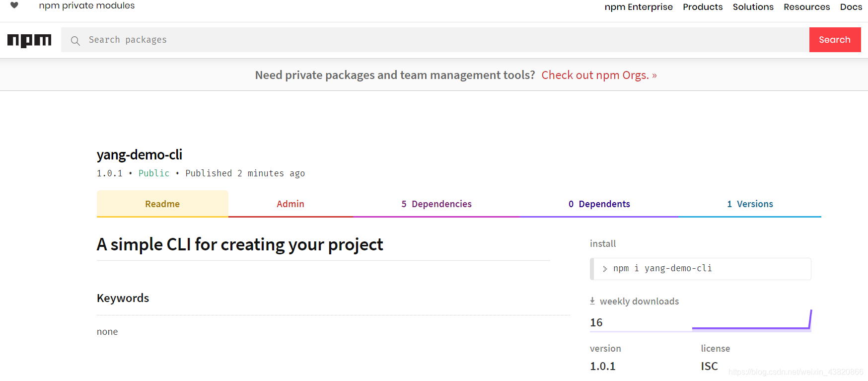
Task: Follow the Check out npm Orgs link
Action: click(x=599, y=75)
